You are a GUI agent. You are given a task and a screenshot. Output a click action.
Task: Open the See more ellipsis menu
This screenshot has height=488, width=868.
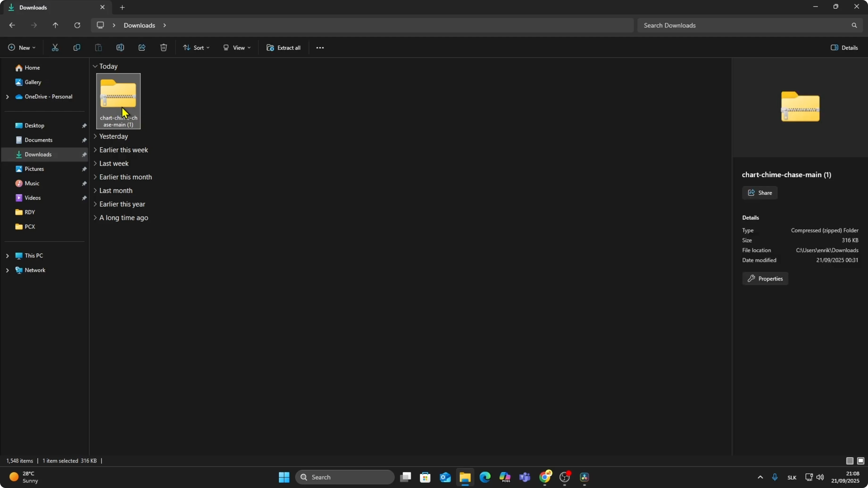(320, 48)
